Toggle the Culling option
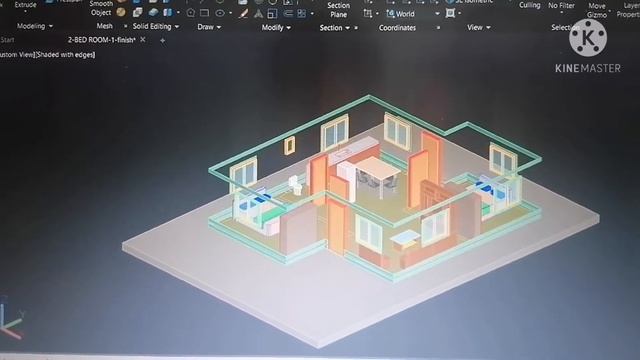Screen dimensions: 640x360 point(529,5)
